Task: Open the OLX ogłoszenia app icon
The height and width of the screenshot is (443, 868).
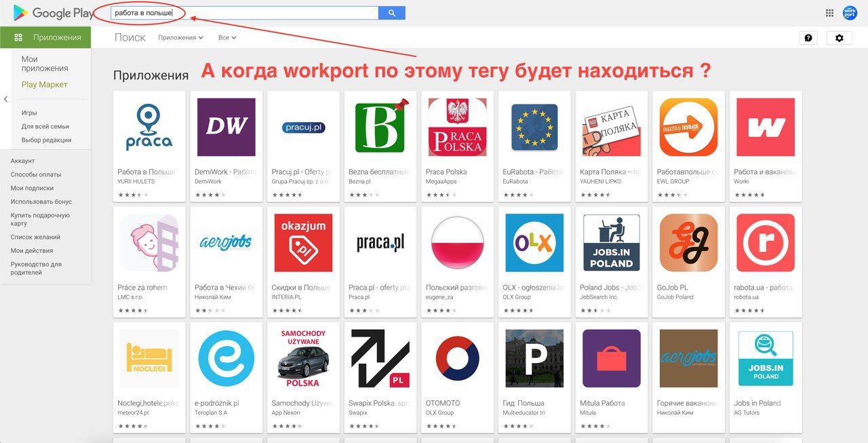Action: click(x=534, y=243)
